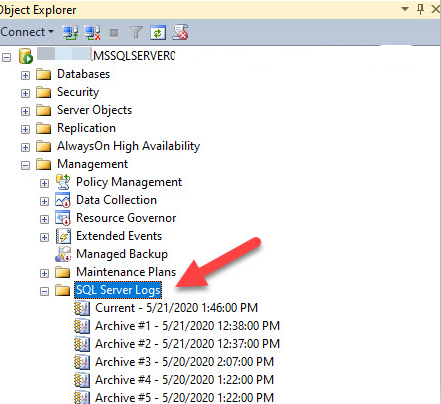Click the Filter funnel icon
This screenshot has width=441, height=404.
click(136, 33)
